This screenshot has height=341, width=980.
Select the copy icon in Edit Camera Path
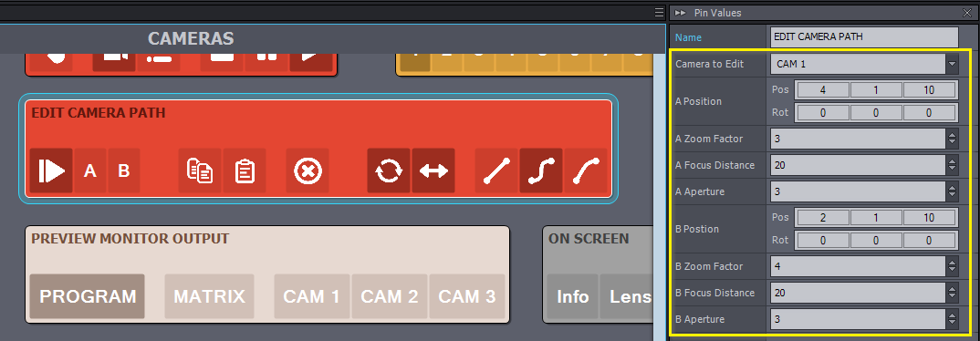(x=200, y=170)
